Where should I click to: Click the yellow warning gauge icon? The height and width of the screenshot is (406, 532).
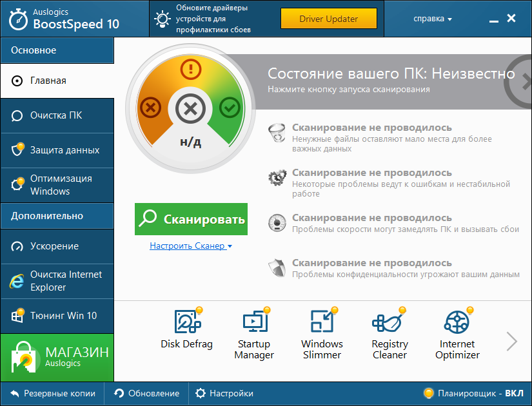[190, 68]
